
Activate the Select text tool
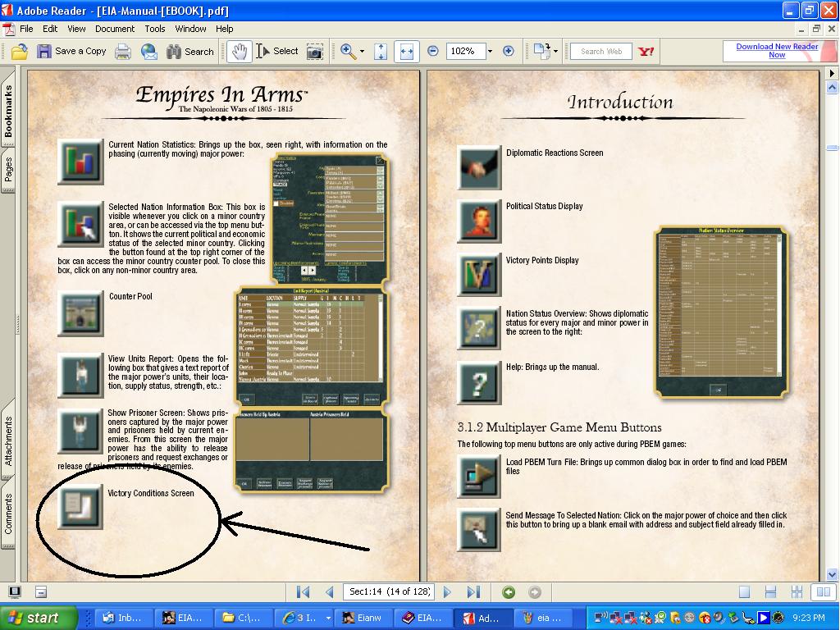click(x=276, y=52)
